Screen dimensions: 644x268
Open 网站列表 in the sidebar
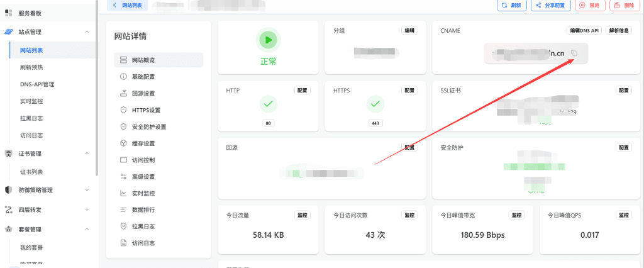(31, 50)
